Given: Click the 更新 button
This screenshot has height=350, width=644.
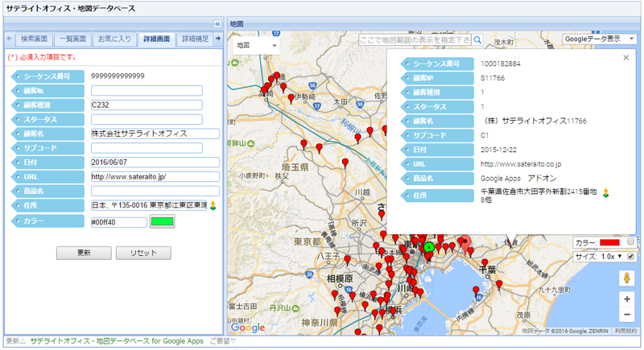Looking at the screenshot, I should 84,253.
